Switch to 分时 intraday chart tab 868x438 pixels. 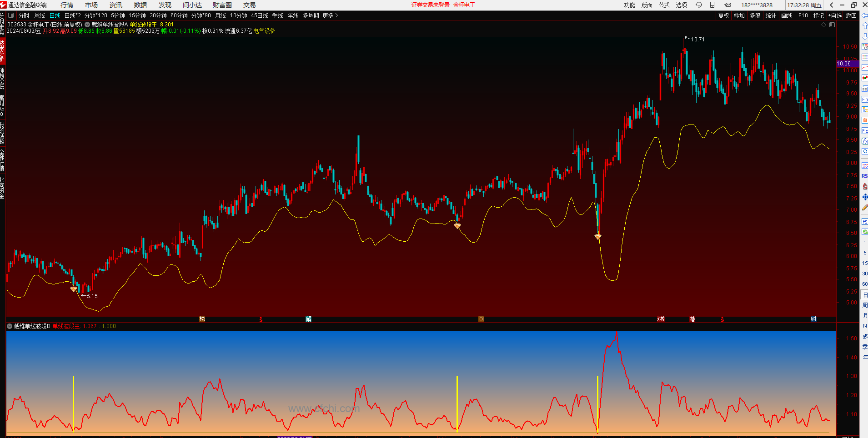(x=24, y=15)
